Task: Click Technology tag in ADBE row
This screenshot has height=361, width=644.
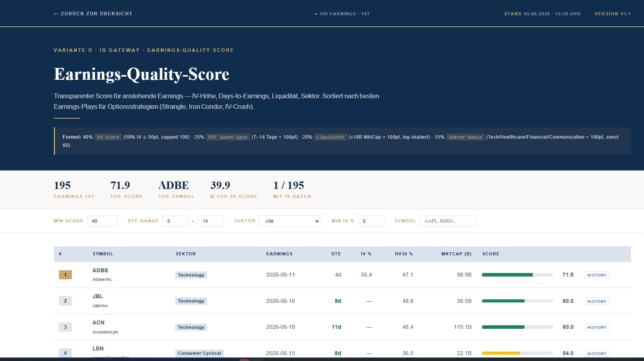Action: point(191,275)
